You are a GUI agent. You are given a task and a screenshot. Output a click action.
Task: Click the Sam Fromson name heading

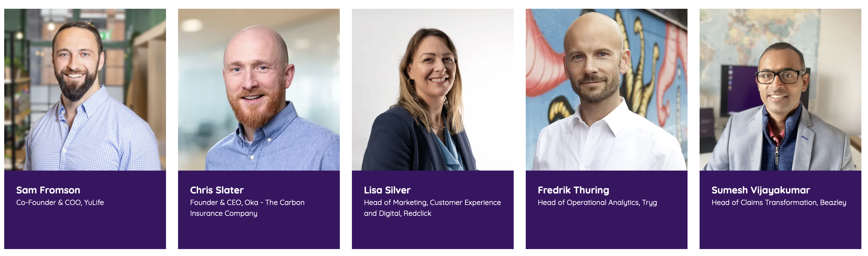point(48,190)
